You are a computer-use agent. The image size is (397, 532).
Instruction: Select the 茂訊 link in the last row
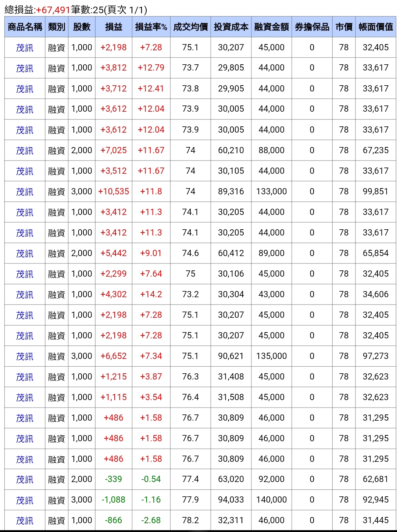[x=24, y=520]
